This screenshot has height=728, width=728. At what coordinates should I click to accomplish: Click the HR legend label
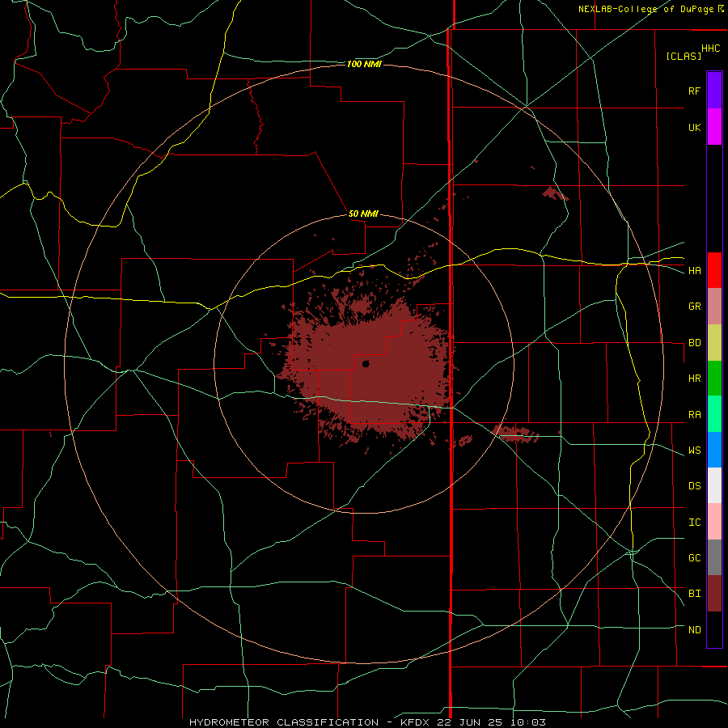pyautogui.click(x=694, y=379)
